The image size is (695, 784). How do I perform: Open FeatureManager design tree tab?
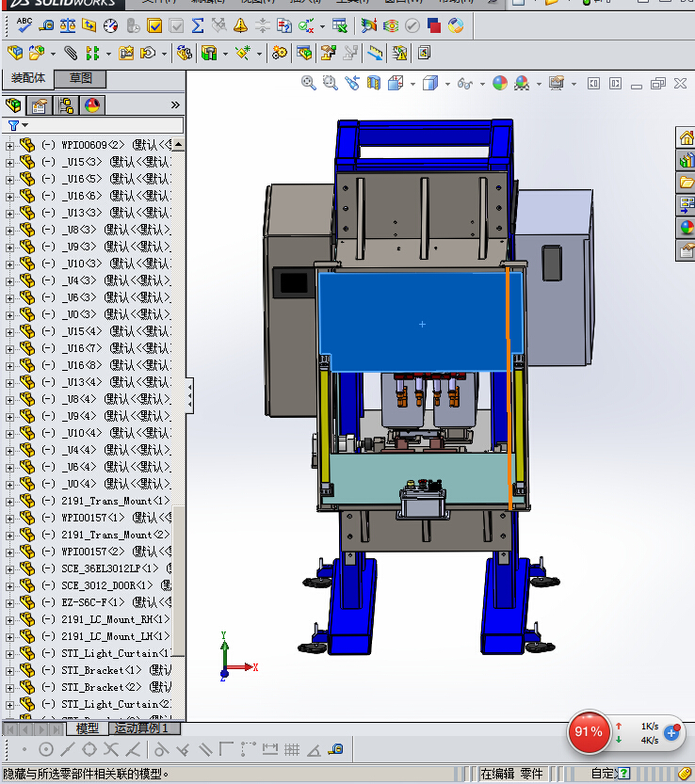coord(13,105)
